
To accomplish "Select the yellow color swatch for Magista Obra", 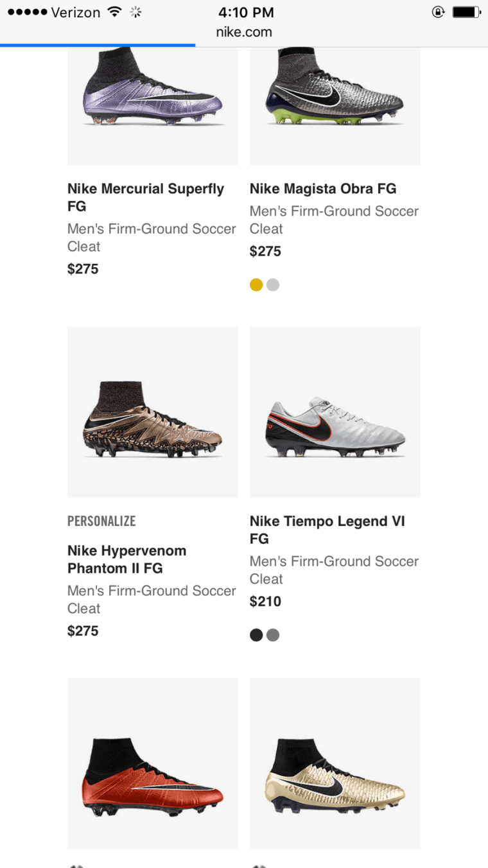I will coord(256,285).
